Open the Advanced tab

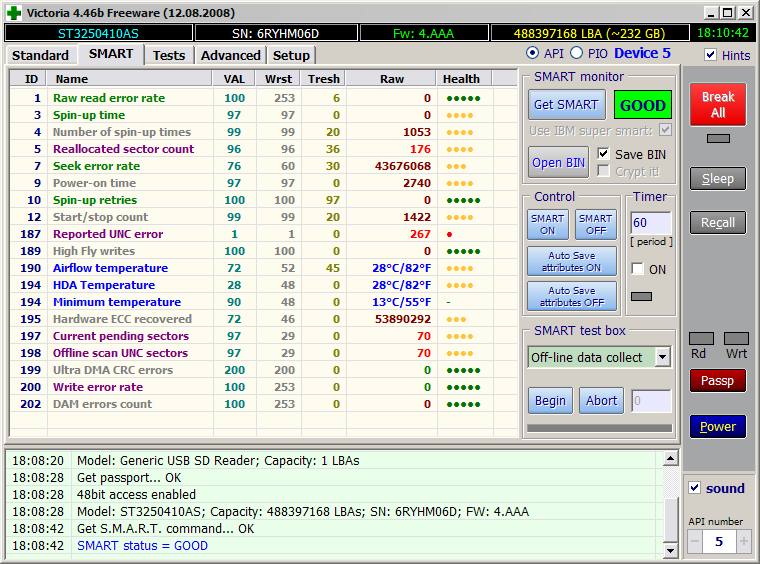230,55
